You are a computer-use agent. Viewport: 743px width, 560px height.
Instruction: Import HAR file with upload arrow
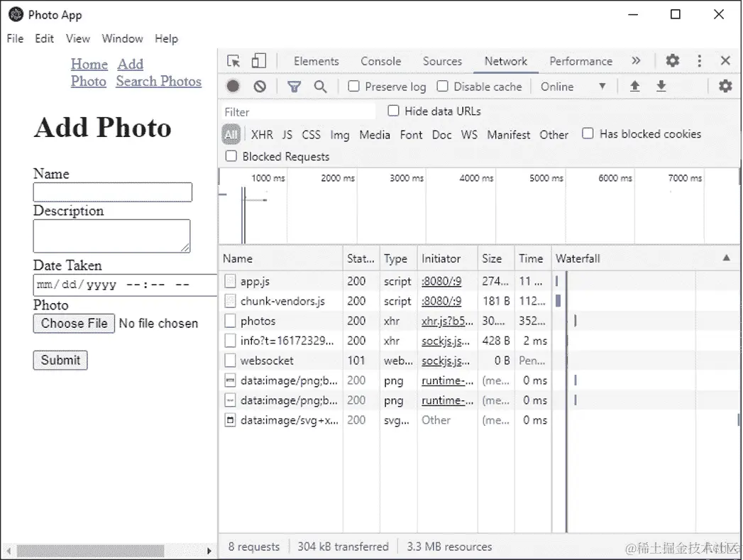point(635,86)
